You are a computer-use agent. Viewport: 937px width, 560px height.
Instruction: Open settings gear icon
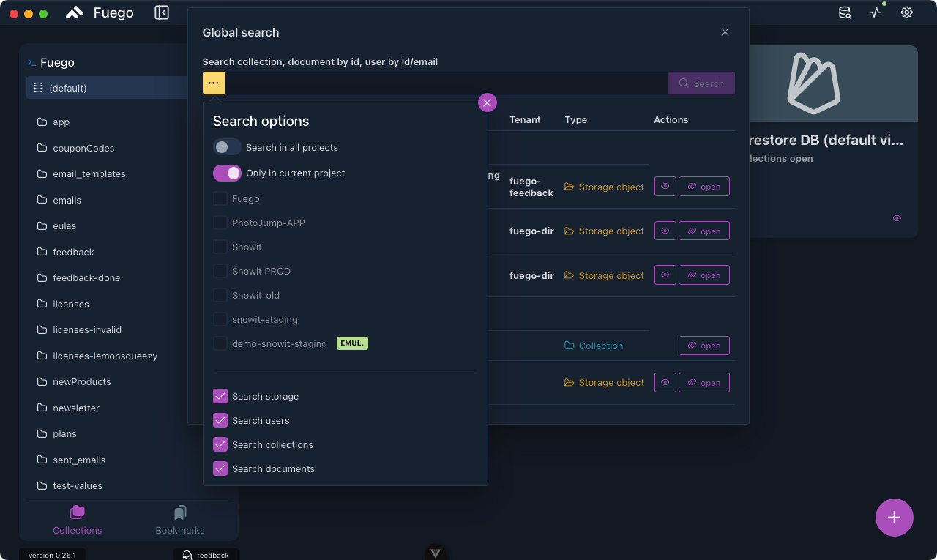[x=907, y=12]
